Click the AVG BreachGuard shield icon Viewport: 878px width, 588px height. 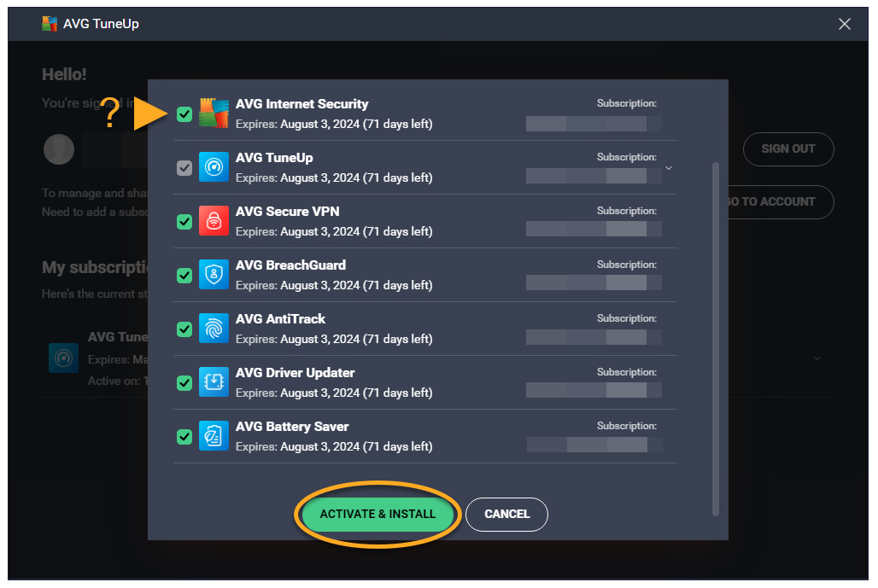pyautogui.click(x=214, y=275)
